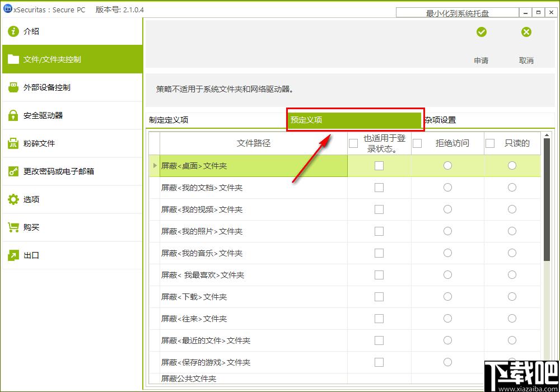Viewport: 560px width, 392px height.
Task: Click the green checkmark 申请 icon
Action: (481, 32)
